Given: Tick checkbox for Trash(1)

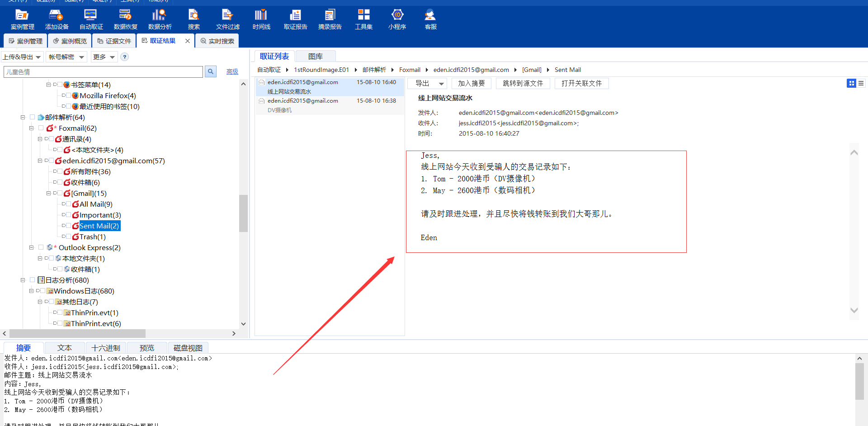Looking at the screenshot, I should click(x=69, y=237).
